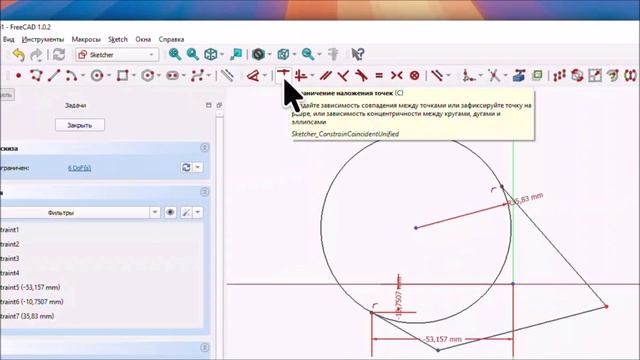Click the solver auto-update refresh button

click(x=186, y=167)
